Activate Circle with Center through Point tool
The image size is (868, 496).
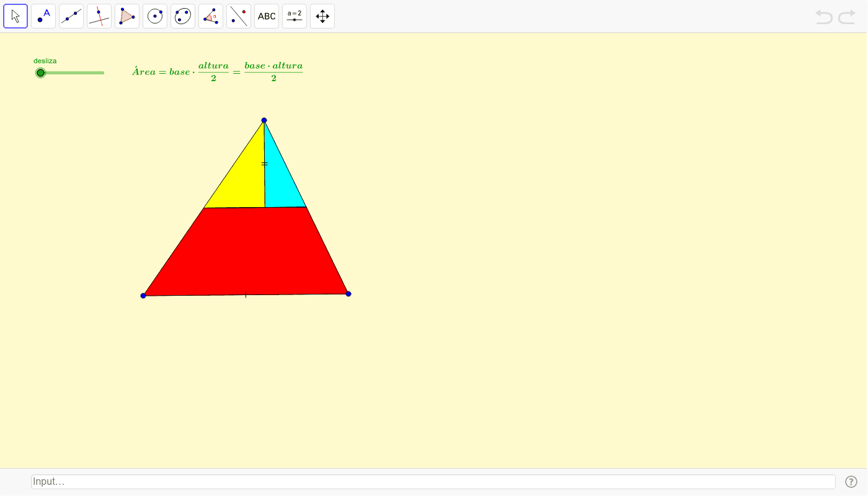[x=155, y=16]
